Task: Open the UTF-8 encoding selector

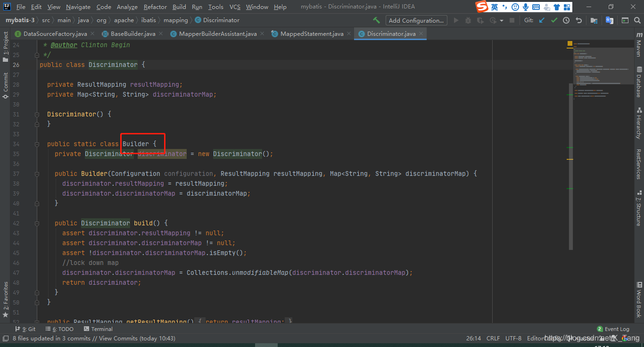Action: point(513,338)
